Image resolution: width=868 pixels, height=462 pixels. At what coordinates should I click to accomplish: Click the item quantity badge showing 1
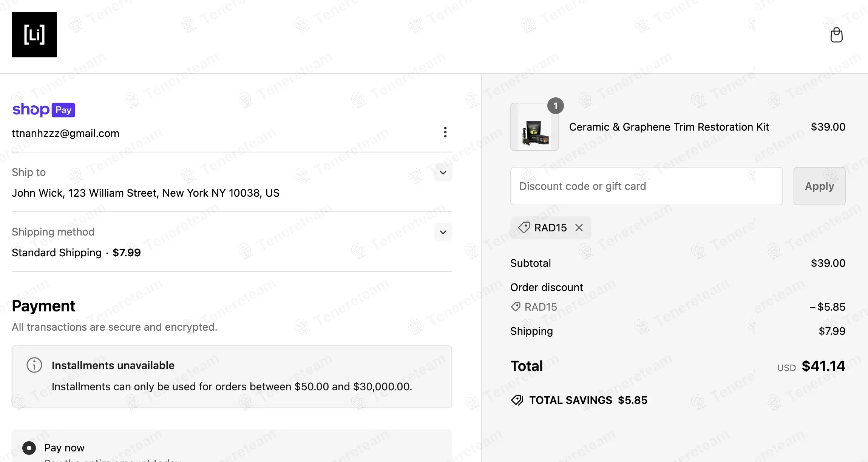pos(555,106)
